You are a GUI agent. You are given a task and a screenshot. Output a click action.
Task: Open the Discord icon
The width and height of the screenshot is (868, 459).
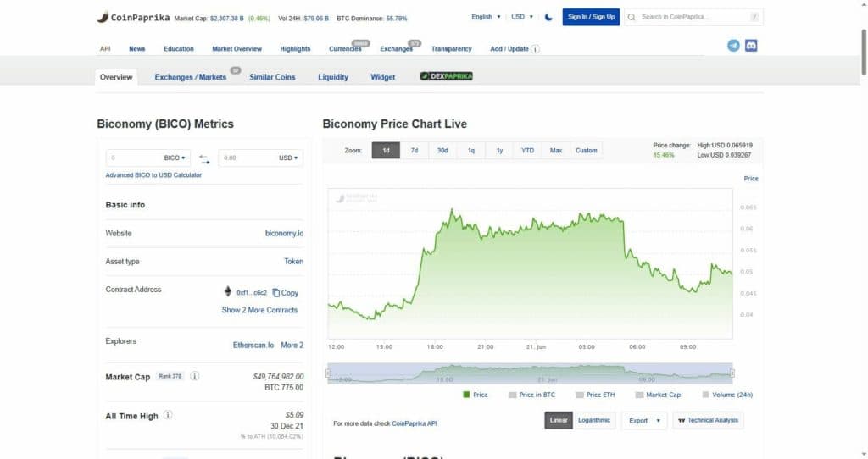click(x=751, y=46)
